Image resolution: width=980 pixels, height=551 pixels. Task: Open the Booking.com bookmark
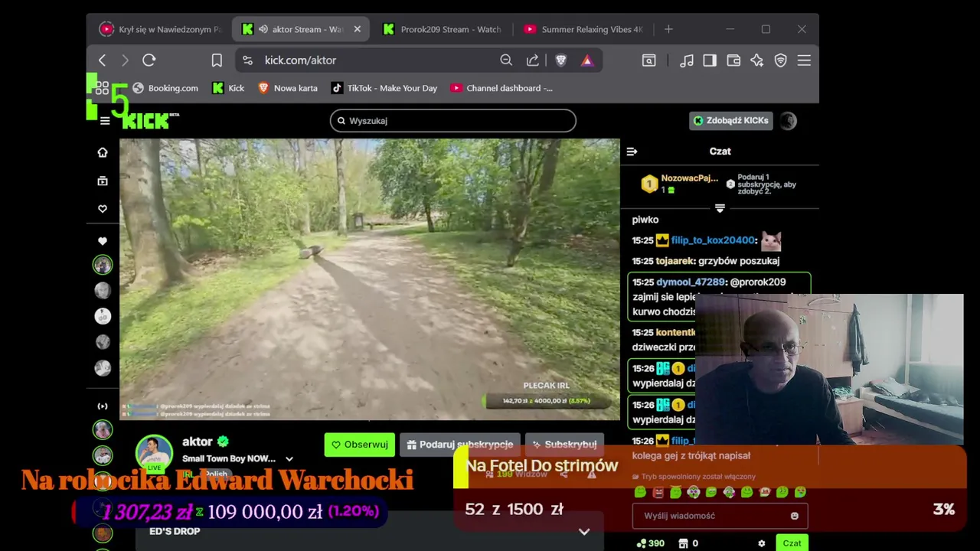pyautogui.click(x=165, y=88)
